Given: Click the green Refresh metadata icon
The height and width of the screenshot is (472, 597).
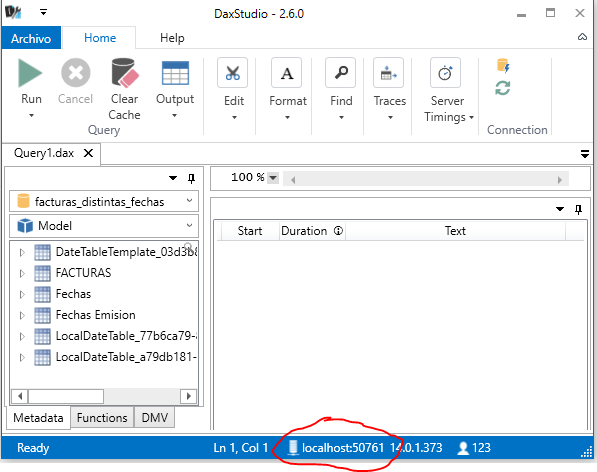Looking at the screenshot, I should tap(503, 88).
